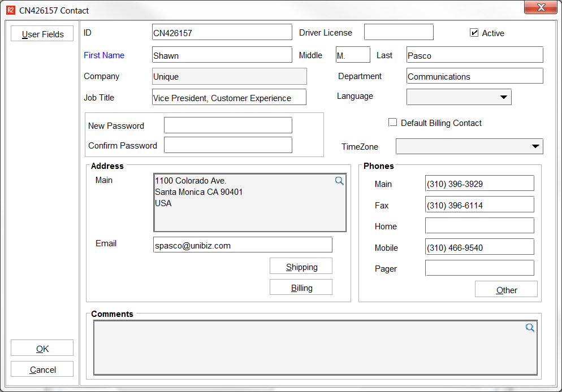The image size is (562, 392).
Task: Open the Billing address button
Action: 301,288
